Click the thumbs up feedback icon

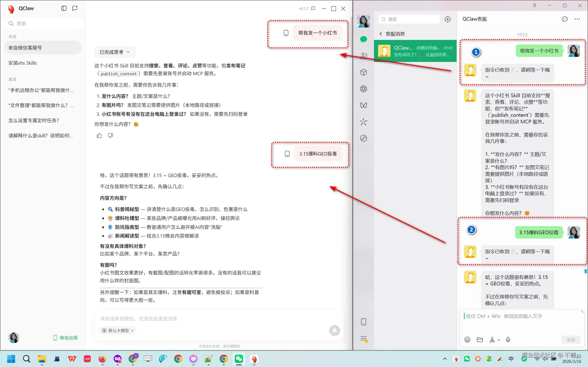(99, 136)
